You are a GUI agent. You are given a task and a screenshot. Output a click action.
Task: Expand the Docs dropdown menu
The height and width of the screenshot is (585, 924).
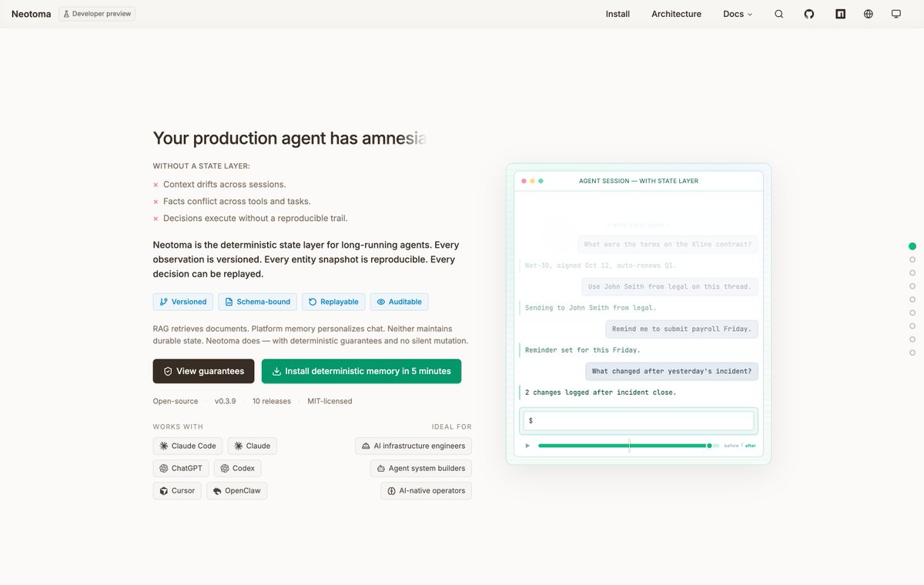pyautogui.click(x=738, y=14)
